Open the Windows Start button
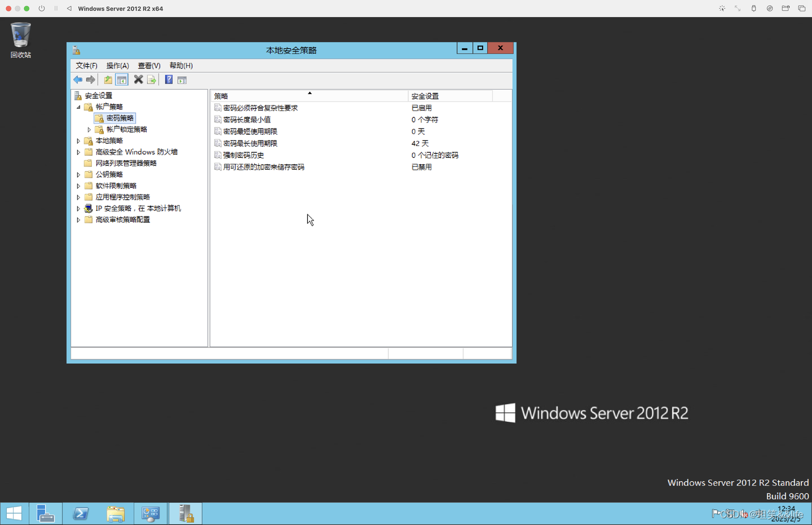The width and height of the screenshot is (812, 525). tap(14, 514)
